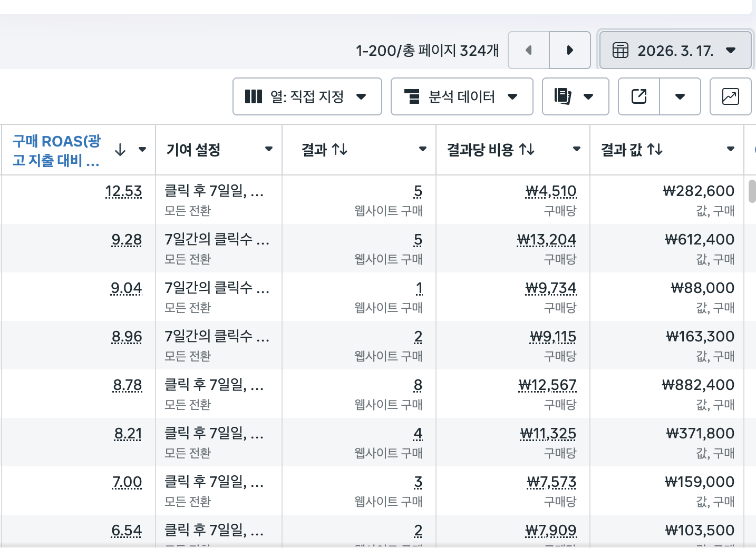Click the 12.53 ROAS value
The height and width of the screenshot is (548, 756).
point(123,191)
